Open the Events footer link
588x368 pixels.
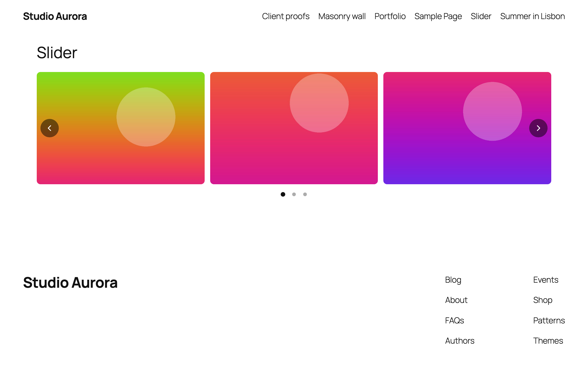pyautogui.click(x=546, y=280)
